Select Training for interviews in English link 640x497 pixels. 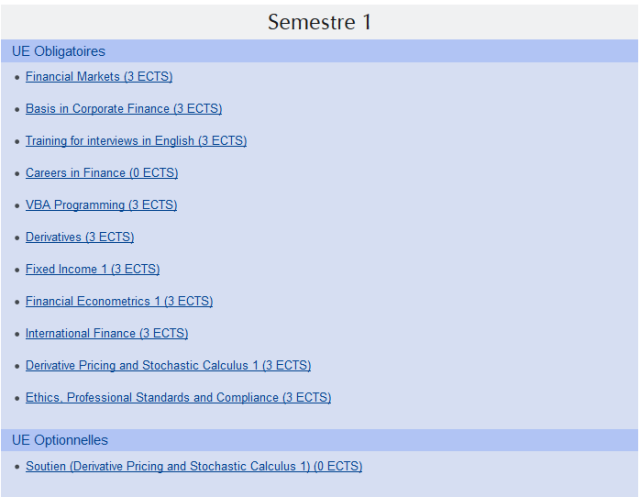tap(136, 141)
